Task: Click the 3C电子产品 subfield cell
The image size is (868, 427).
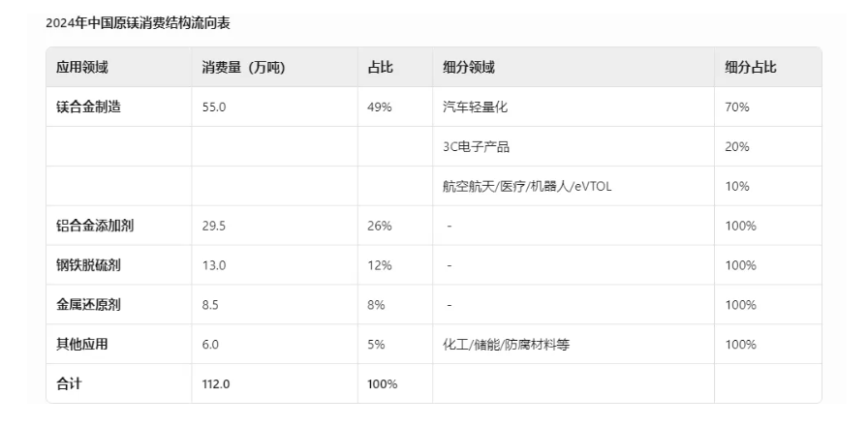Action: coord(476,147)
